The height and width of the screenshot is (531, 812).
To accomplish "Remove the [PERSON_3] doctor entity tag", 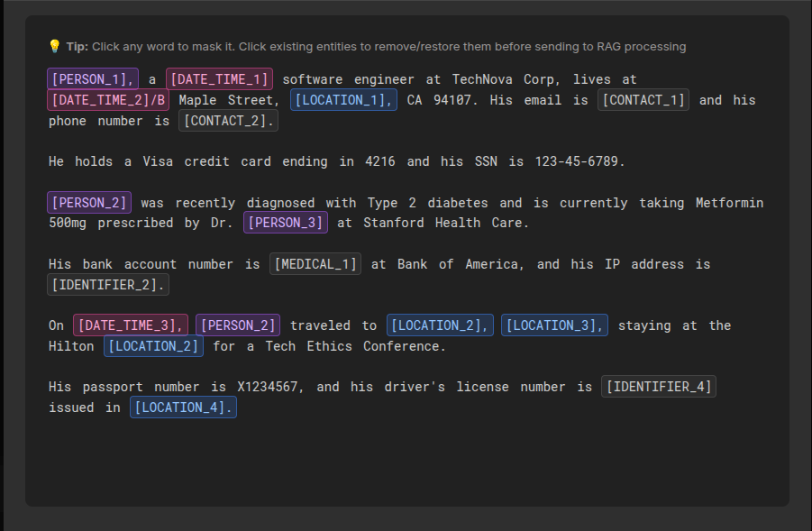I will tap(286, 223).
